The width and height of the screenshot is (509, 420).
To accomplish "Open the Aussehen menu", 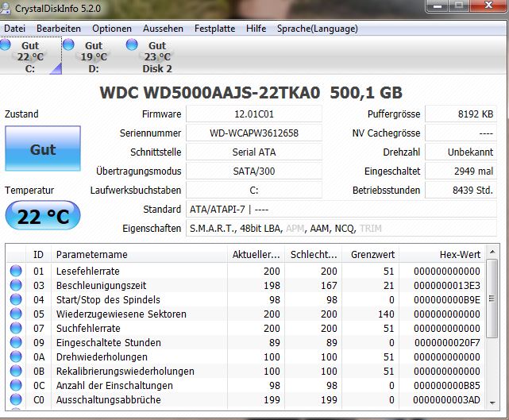I will (163, 29).
